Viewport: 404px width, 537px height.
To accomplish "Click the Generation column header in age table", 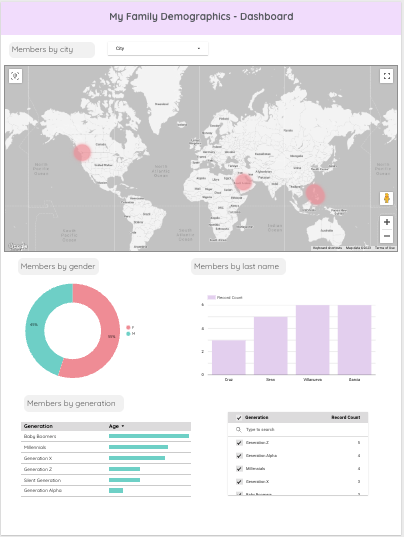I will (38, 426).
